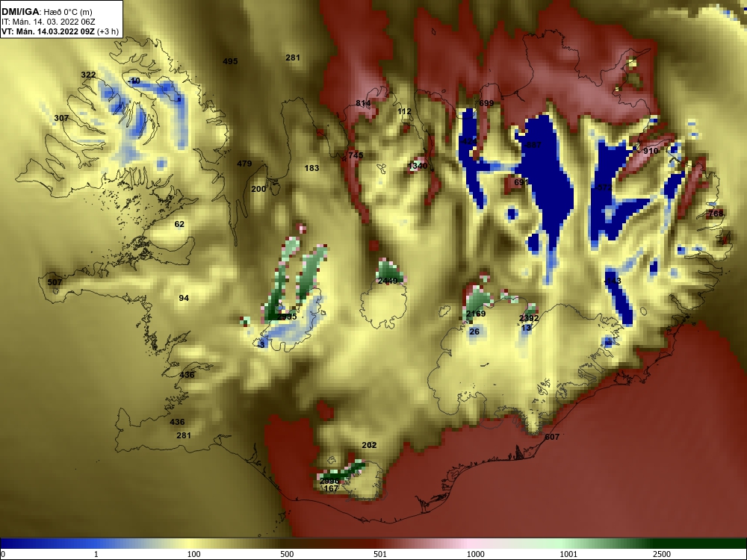Image resolution: width=747 pixels, height=560 pixels.
Task: Click the map value 200
Action: point(258,189)
